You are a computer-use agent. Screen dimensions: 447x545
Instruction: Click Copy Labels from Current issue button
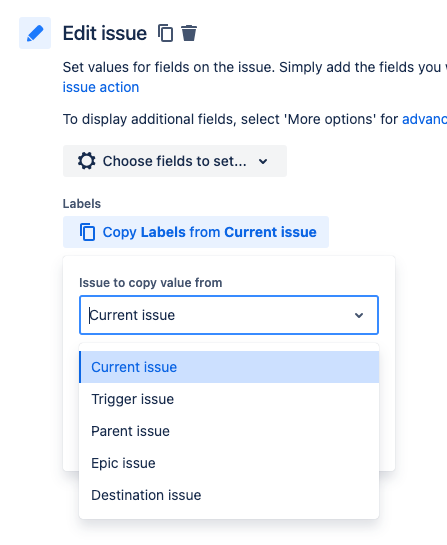196,232
